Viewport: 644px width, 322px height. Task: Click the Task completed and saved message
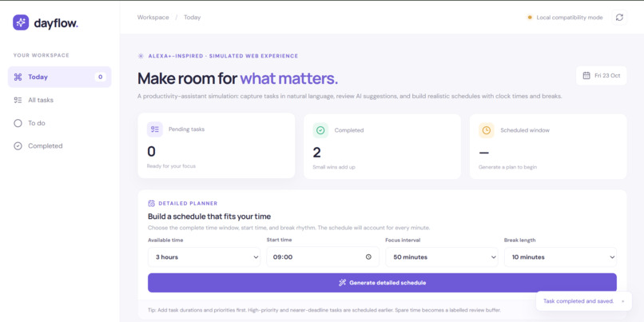[578, 301]
